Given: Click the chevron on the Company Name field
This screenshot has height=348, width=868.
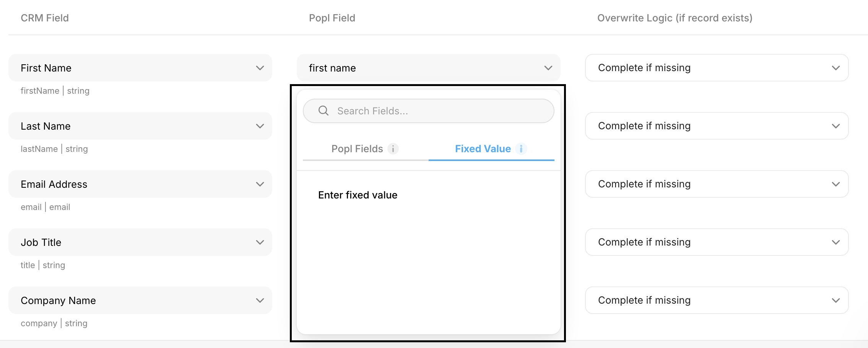Looking at the screenshot, I should point(260,301).
